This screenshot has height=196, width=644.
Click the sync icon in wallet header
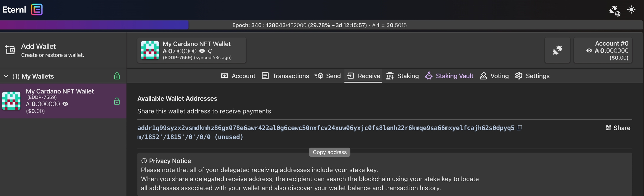point(210,51)
